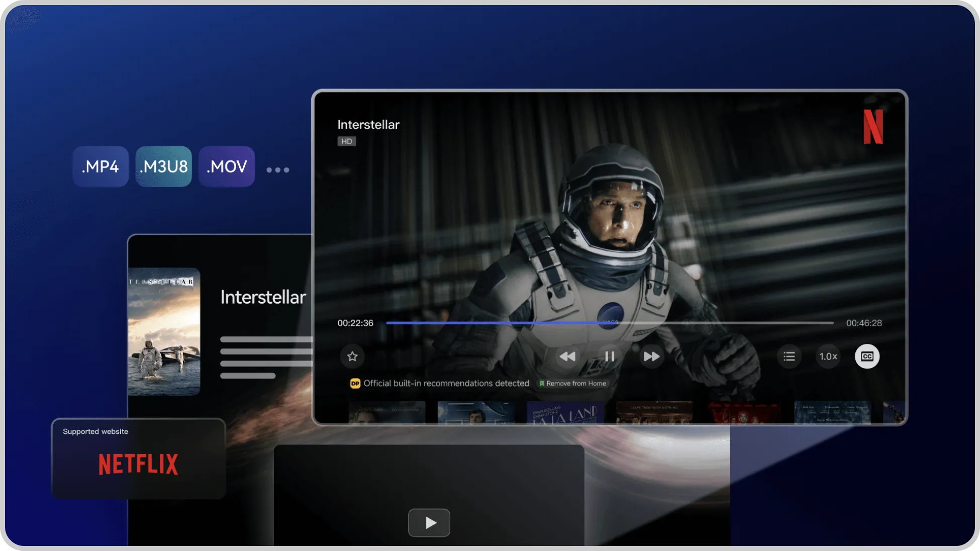Select the .MOV format chip
Screen dimensions: 980x551
tap(227, 166)
